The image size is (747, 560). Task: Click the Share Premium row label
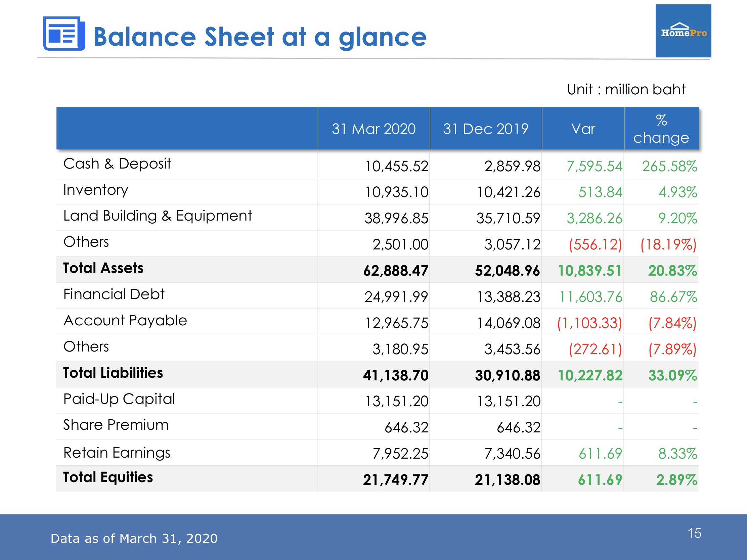[116, 425]
